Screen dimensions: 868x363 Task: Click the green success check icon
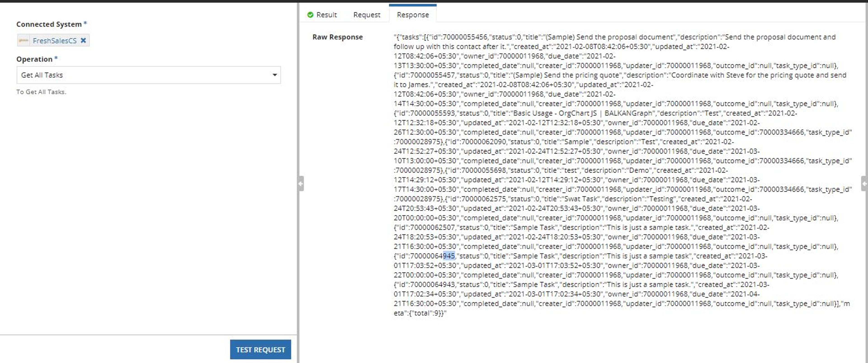310,15
